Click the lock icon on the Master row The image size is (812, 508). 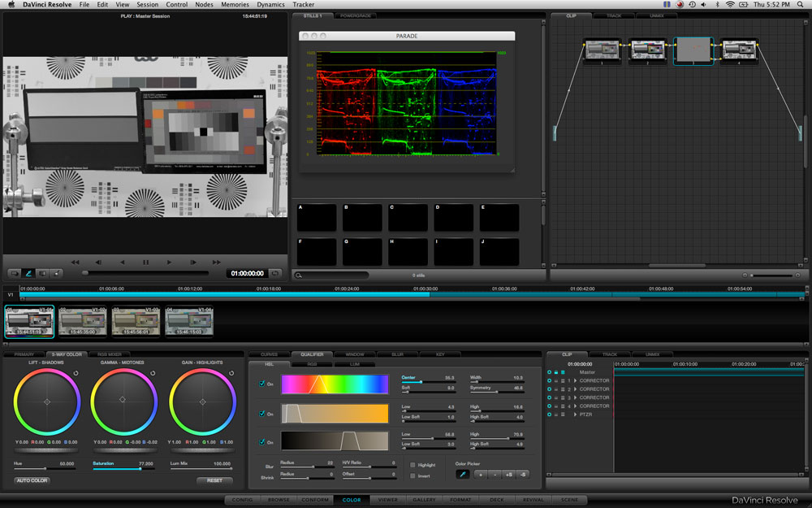(556, 372)
